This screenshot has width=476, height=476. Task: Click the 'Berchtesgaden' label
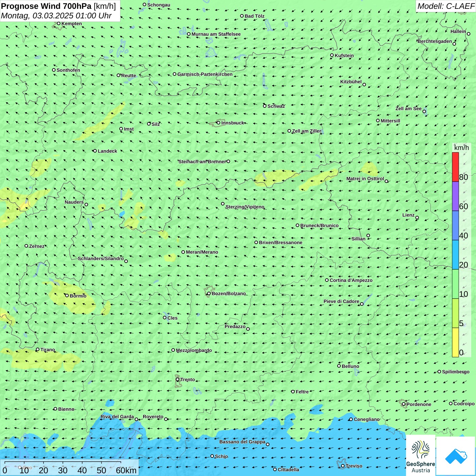coord(435,41)
